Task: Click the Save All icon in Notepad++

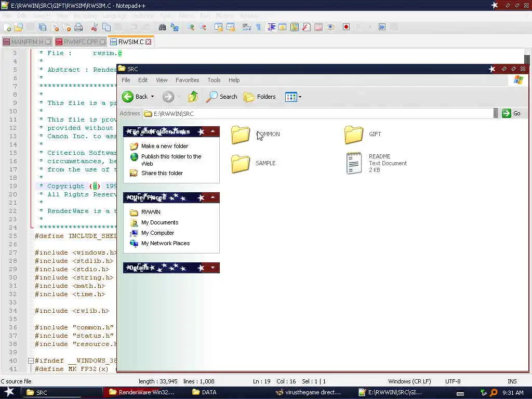Action: coord(43,27)
